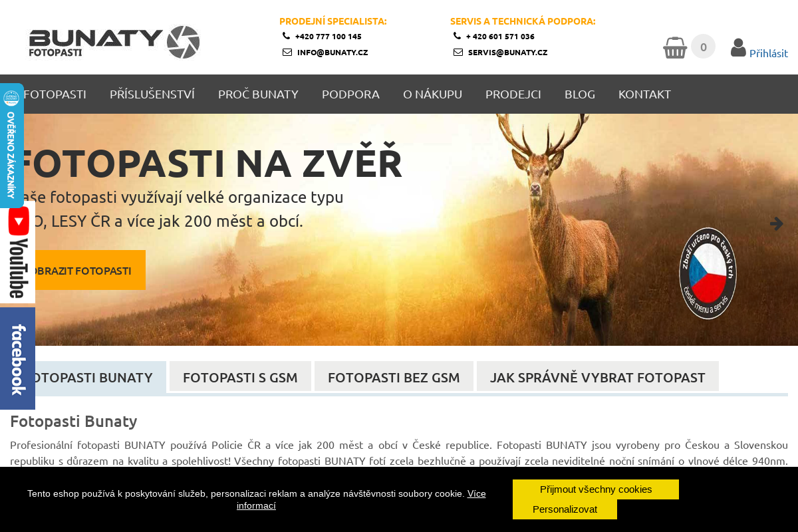Screen dimensions: 798x532
Task: Open the Ověřeno zákazníky badge
Action: 10,145
